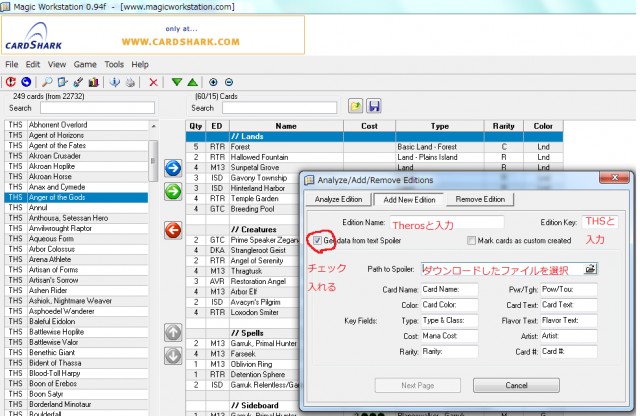Select the Restoration Angel deck row
Viewport: 640px width, 416px height.
[x=243, y=281]
